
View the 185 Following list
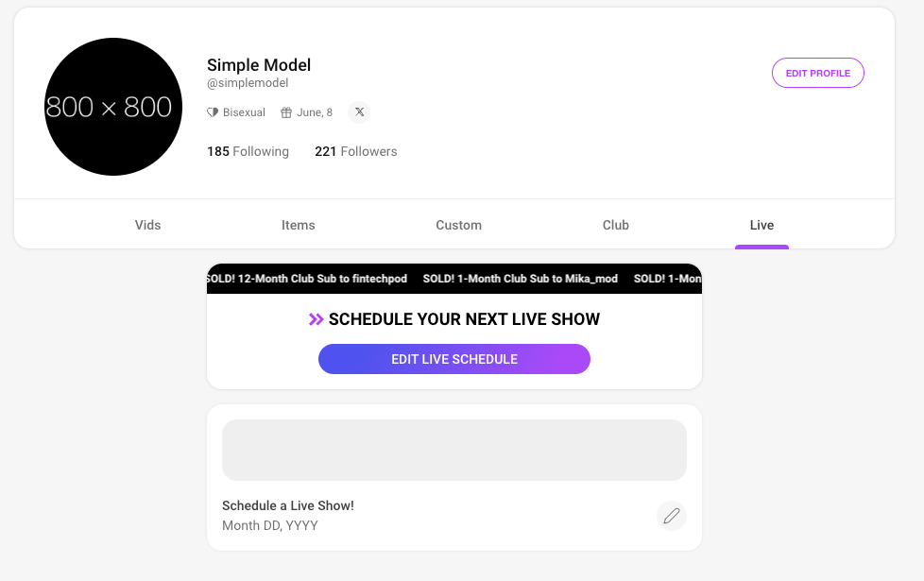coord(248,151)
